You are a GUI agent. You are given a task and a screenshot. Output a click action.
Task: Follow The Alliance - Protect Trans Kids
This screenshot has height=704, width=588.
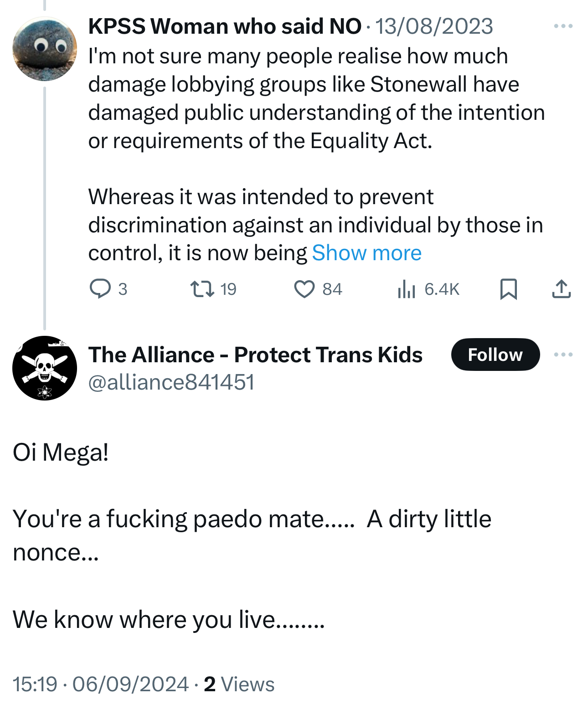(495, 355)
